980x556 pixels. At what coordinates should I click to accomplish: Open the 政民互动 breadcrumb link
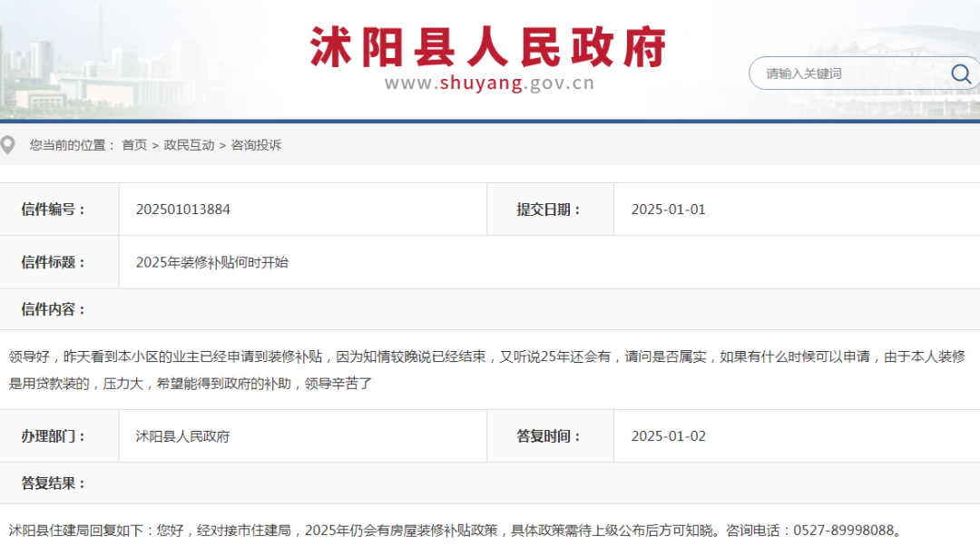click(189, 145)
